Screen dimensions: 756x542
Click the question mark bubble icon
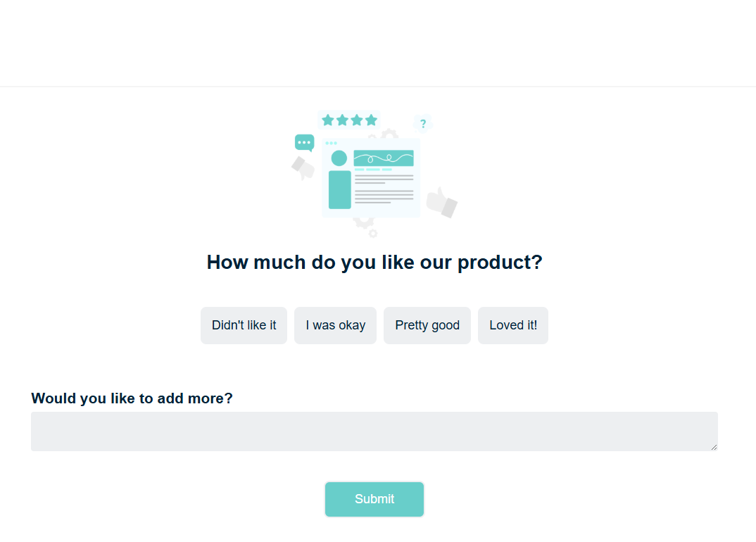(x=422, y=124)
